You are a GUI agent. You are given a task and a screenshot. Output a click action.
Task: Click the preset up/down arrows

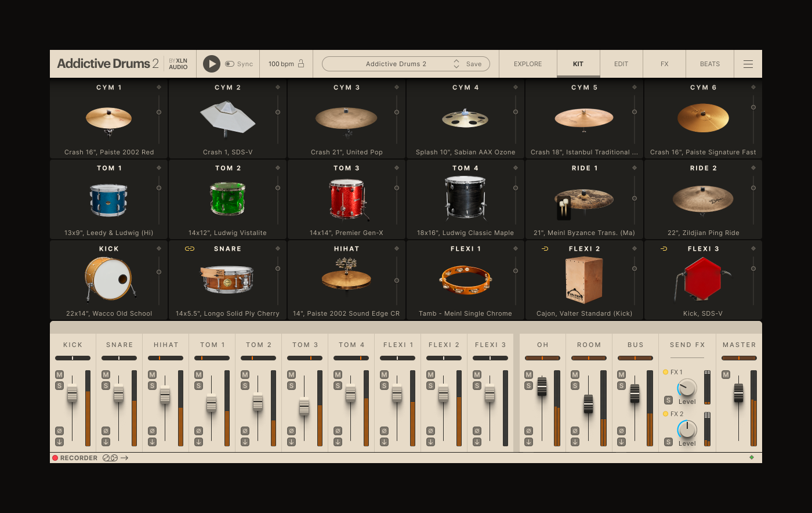click(x=456, y=64)
